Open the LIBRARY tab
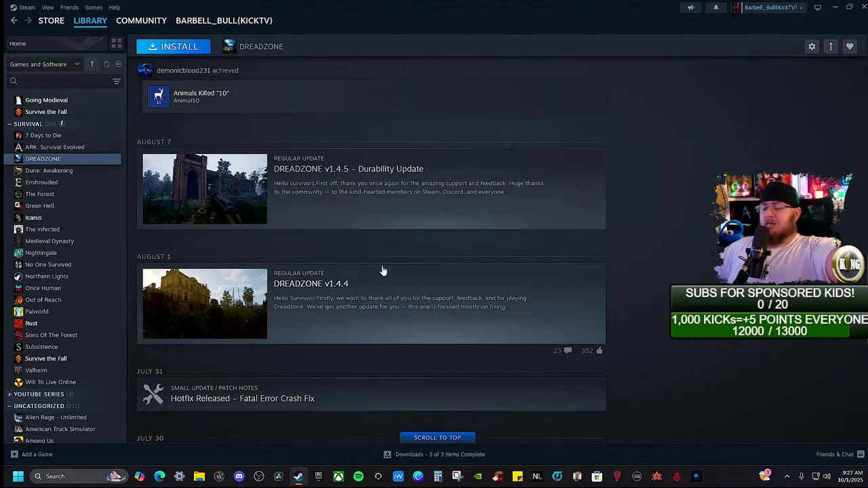The image size is (868, 488). pos(90,21)
